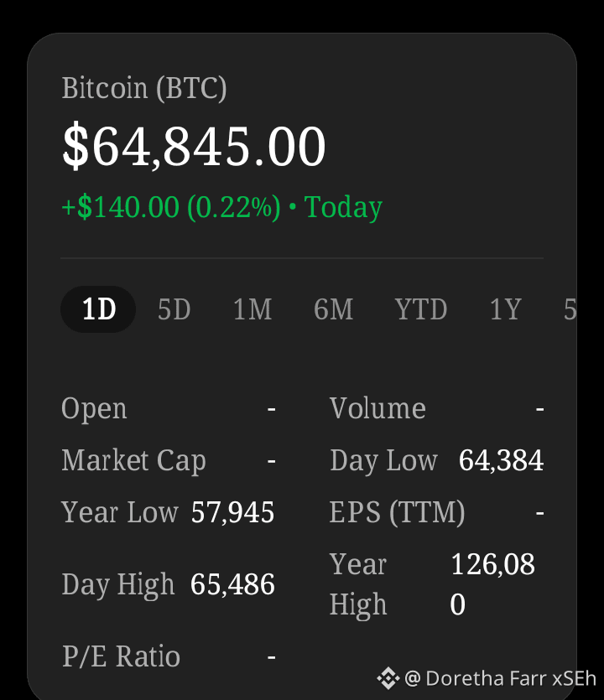Click the Binance logo icon in watermark
Screen dimensions: 604x700
click(388, 678)
